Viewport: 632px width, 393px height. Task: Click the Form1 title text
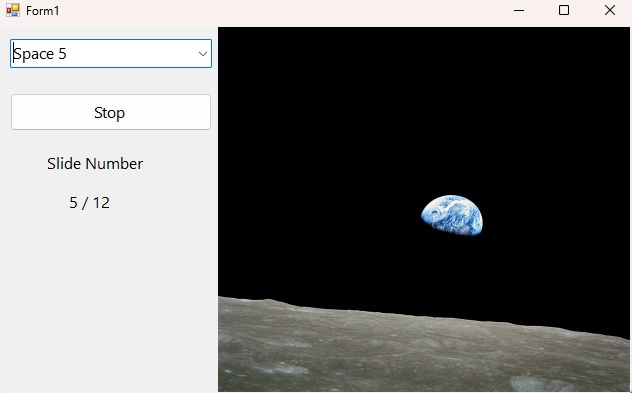(43, 11)
